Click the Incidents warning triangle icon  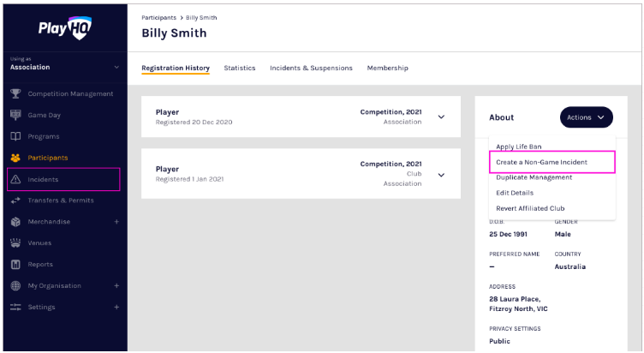pos(15,179)
